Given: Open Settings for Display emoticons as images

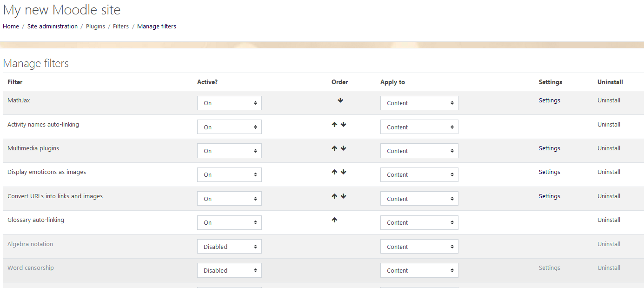Looking at the screenshot, I should pyautogui.click(x=550, y=172).
